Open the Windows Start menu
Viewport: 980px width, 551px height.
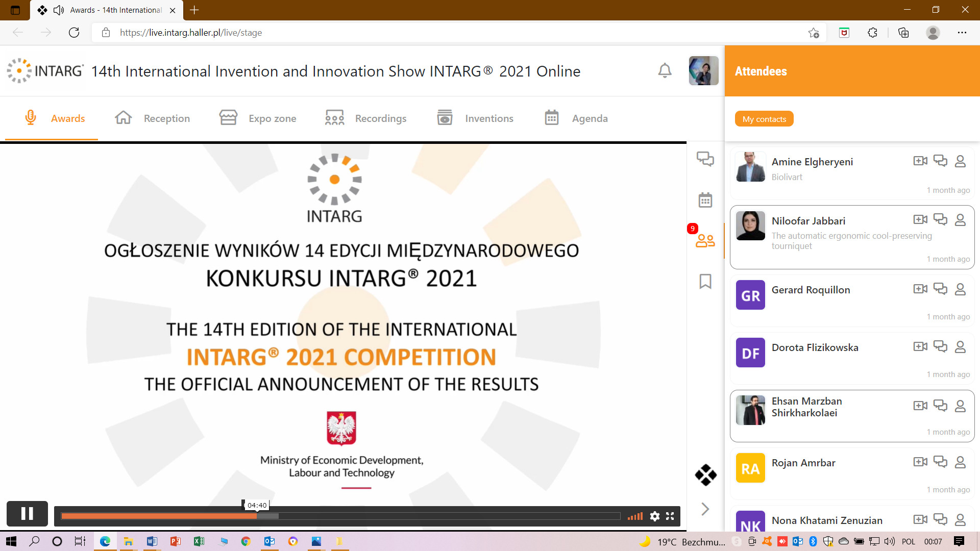tap(11, 541)
